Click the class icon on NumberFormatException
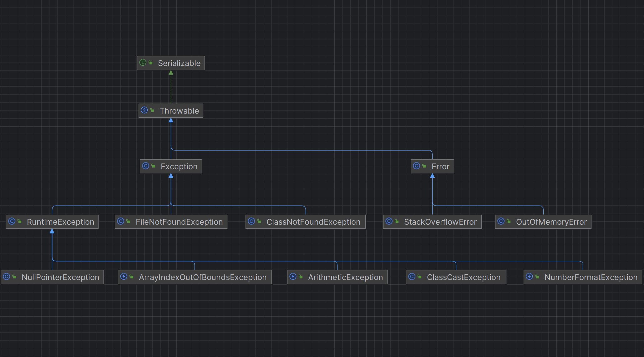 (x=530, y=277)
